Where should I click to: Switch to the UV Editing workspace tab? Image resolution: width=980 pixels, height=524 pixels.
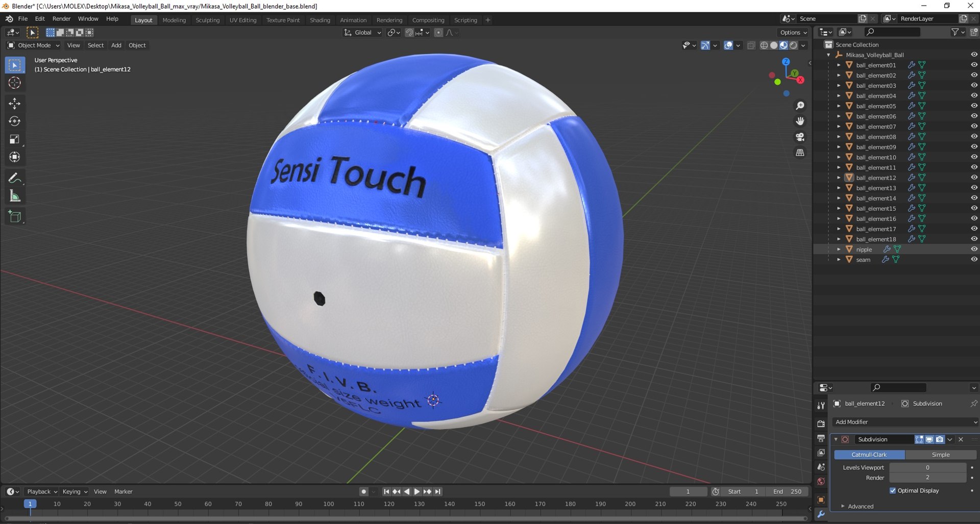pyautogui.click(x=243, y=20)
